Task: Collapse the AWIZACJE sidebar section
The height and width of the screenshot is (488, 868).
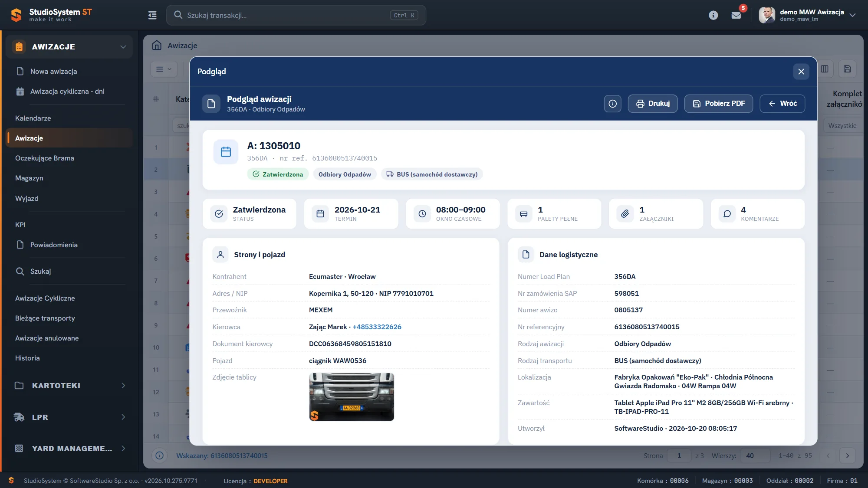Action: [x=69, y=47]
